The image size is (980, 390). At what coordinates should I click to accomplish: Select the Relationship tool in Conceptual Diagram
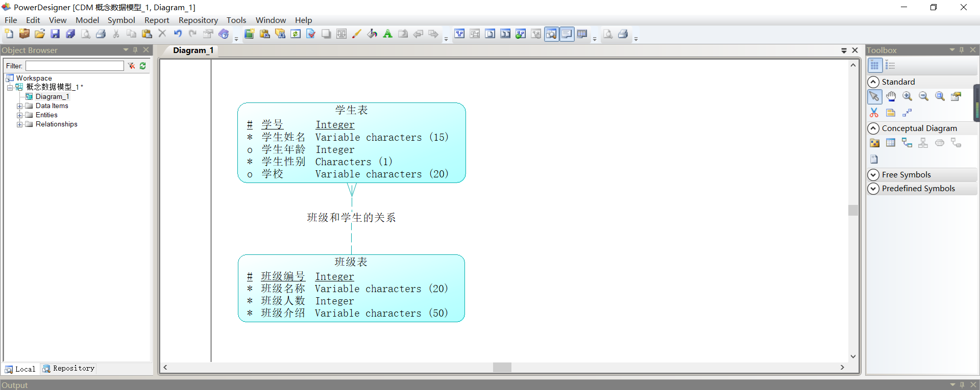pos(908,143)
